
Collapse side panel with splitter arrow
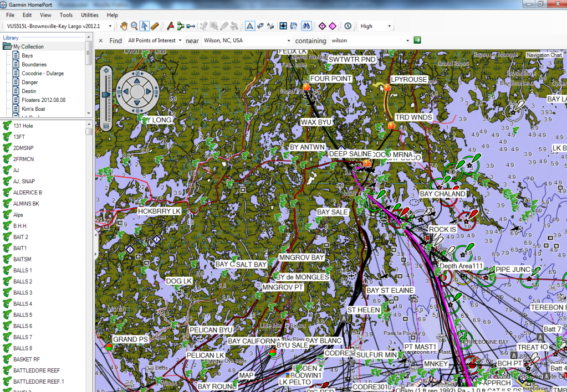pos(96,235)
